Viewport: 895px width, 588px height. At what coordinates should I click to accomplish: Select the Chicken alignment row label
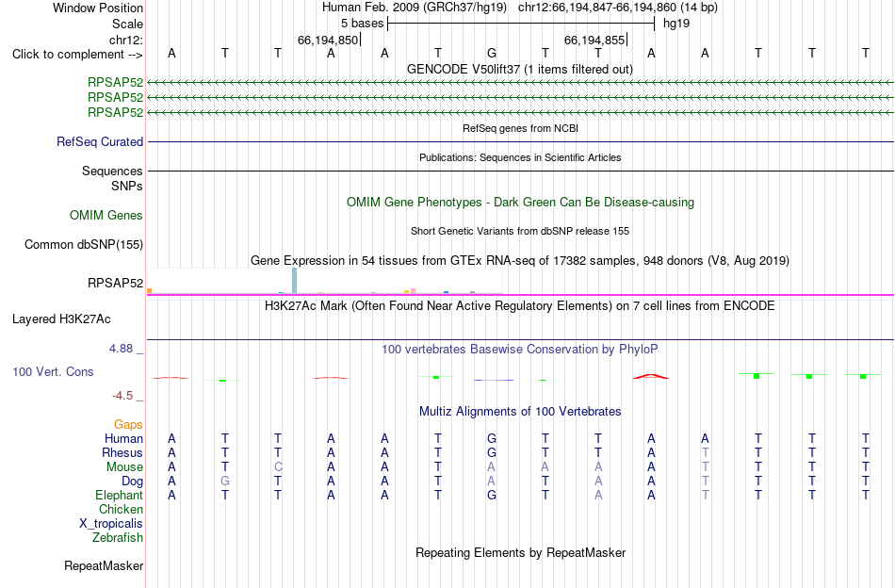point(121,509)
